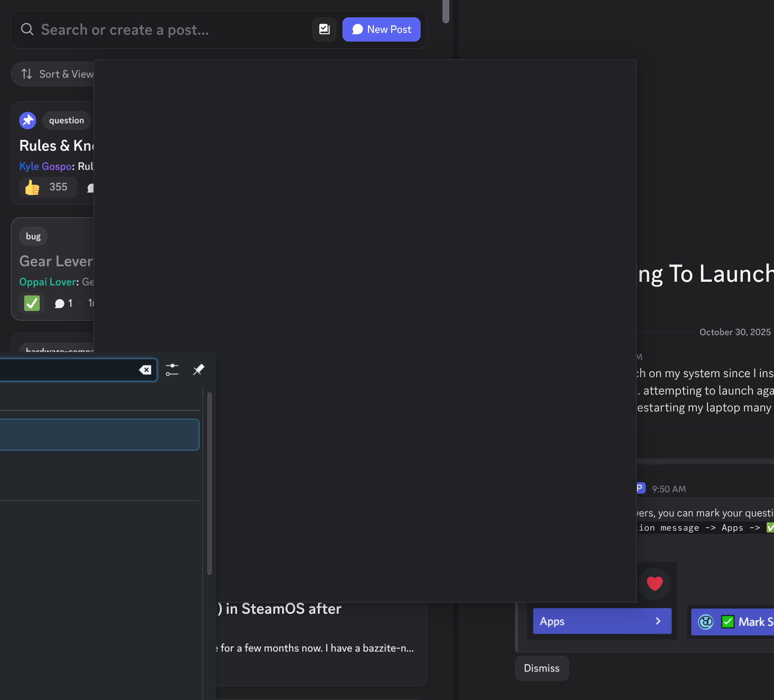Select the highlighted blue row in the overlay panel
774x700 pixels.
(100, 435)
